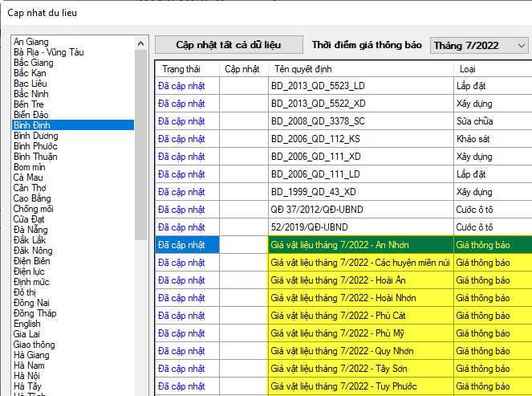Select Hà Nội in the left list
Viewport: 532px width, 396px height.
(x=27, y=376)
